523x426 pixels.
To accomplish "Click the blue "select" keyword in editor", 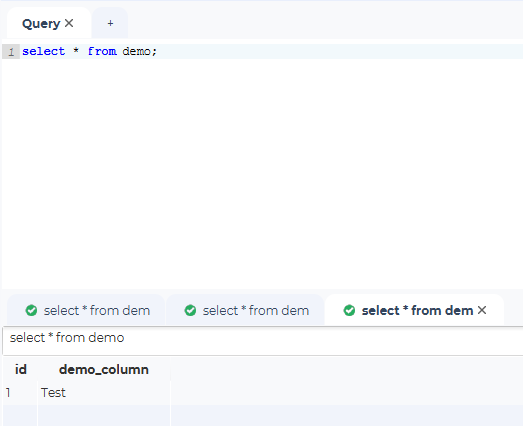I will coord(44,51).
